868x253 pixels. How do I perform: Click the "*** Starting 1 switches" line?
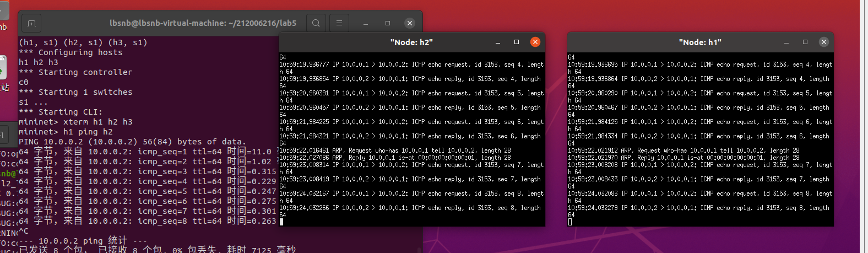pyautogui.click(x=75, y=92)
